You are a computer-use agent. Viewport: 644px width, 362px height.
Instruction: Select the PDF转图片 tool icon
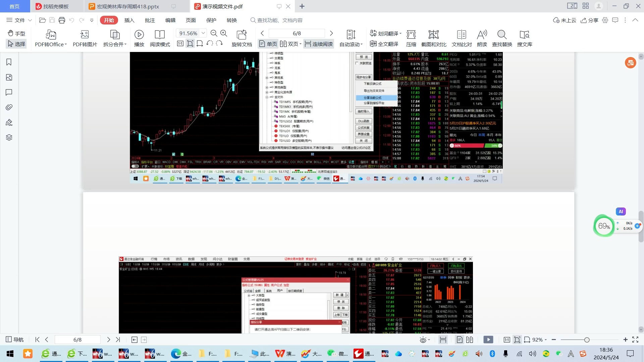[85, 39]
